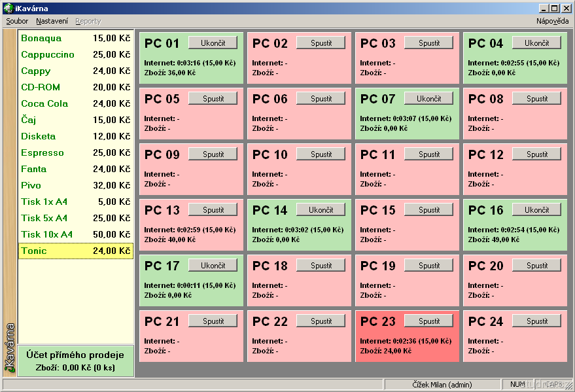Viewport: 575px width, 392px height.
Task: End PC 07 session with Ukončit
Action: 429,99
